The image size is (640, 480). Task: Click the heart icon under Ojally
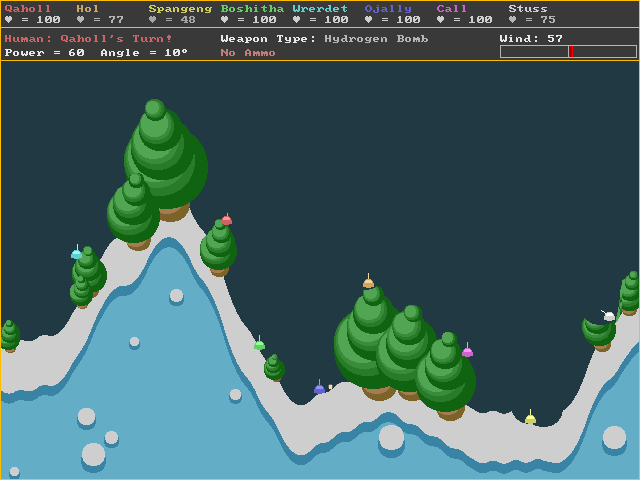point(368,19)
